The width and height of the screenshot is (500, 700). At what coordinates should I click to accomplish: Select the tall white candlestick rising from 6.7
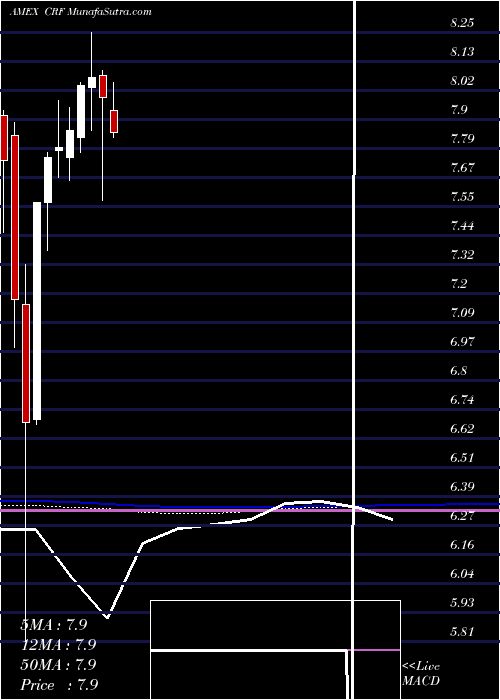37,311
